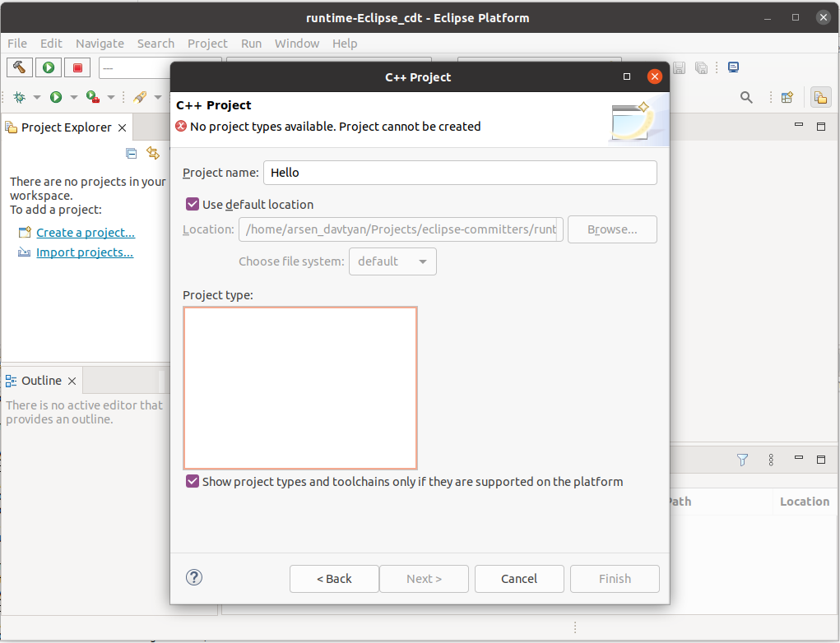Viewport: 840px width, 643px height.
Task: Click the empty Project type list box
Action: pos(300,388)
